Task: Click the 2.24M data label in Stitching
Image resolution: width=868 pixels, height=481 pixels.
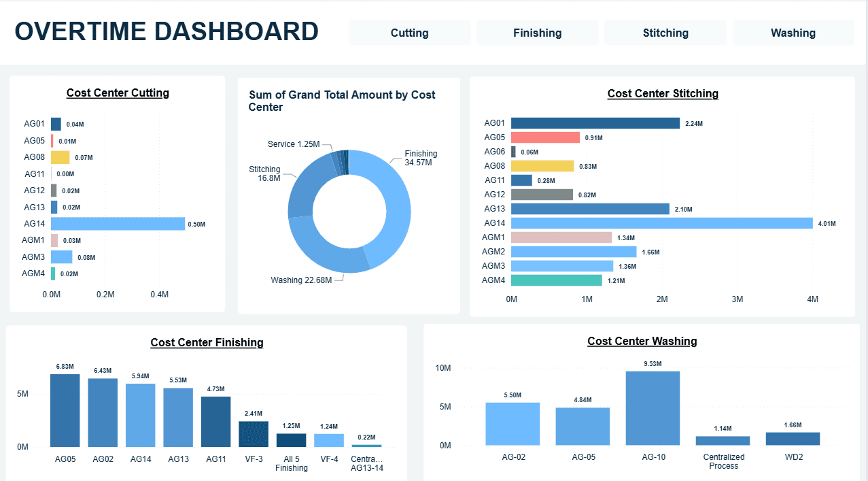Action: coord(694,124)
